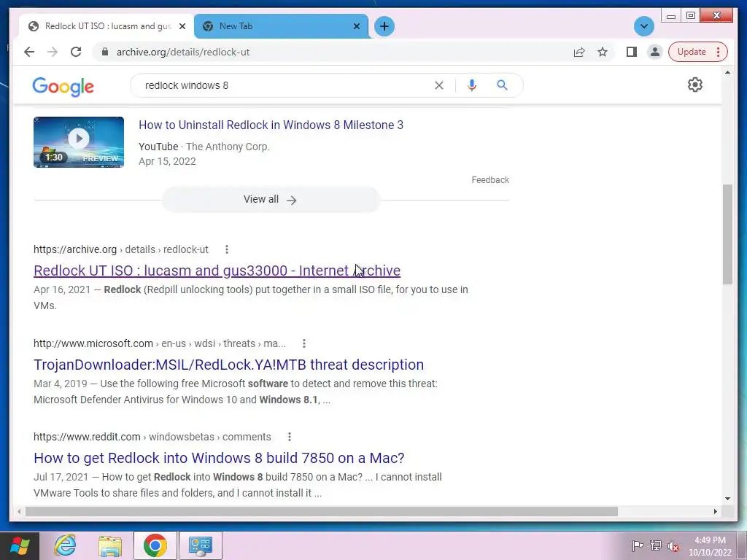Click the vertical scrollbar thumb
The width and height of the screenshot is (747, 560).
727,234
